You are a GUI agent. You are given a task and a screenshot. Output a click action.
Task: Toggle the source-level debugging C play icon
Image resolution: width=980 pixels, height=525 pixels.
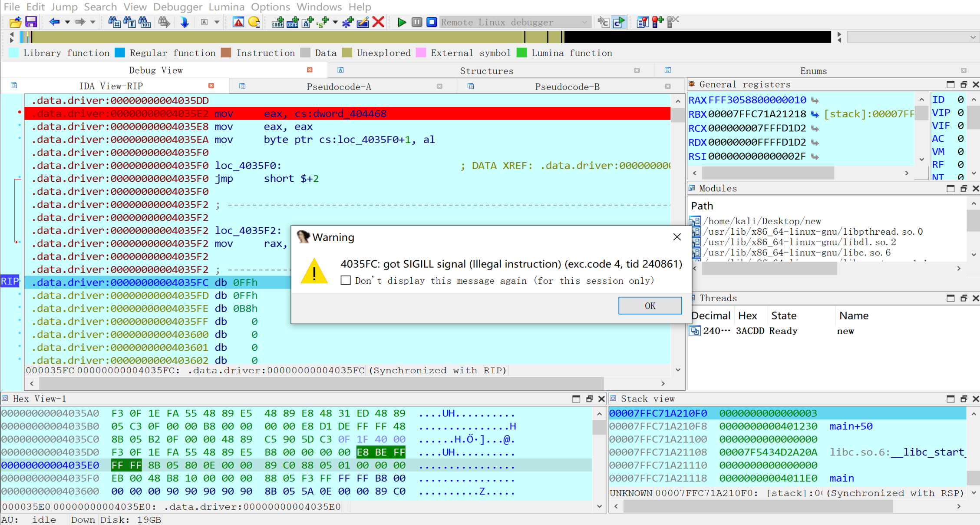click(x=619, y=22)
